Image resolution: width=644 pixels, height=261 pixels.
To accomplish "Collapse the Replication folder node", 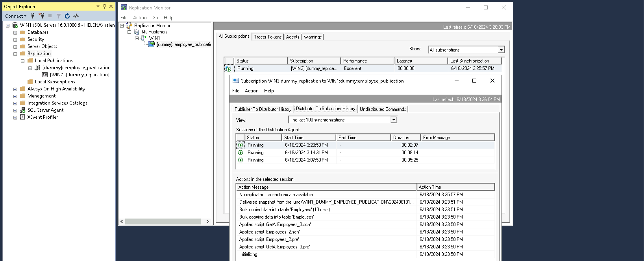I will (x=15, y=54).
